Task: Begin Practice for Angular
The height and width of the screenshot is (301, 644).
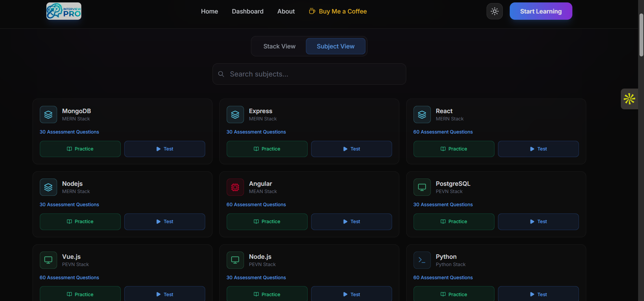Action: [x=267, y=222]
